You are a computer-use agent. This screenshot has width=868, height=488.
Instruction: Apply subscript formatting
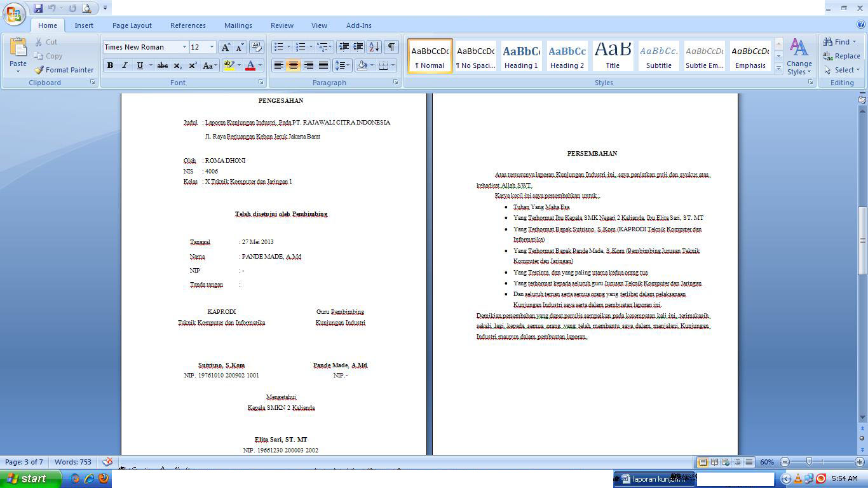pyautogui.click(x=178, y=65)
